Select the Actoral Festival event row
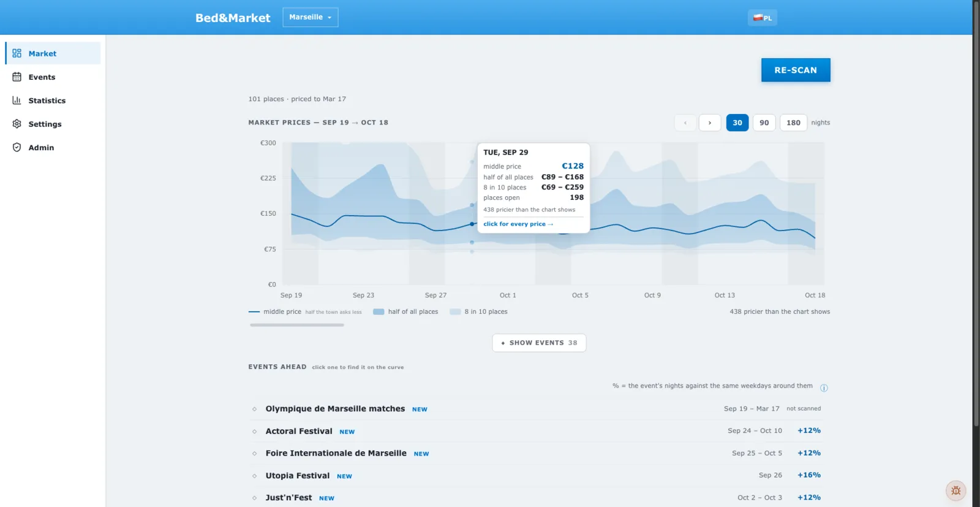Viewport: 980px width, 507px height. click(x=537, y=432)
